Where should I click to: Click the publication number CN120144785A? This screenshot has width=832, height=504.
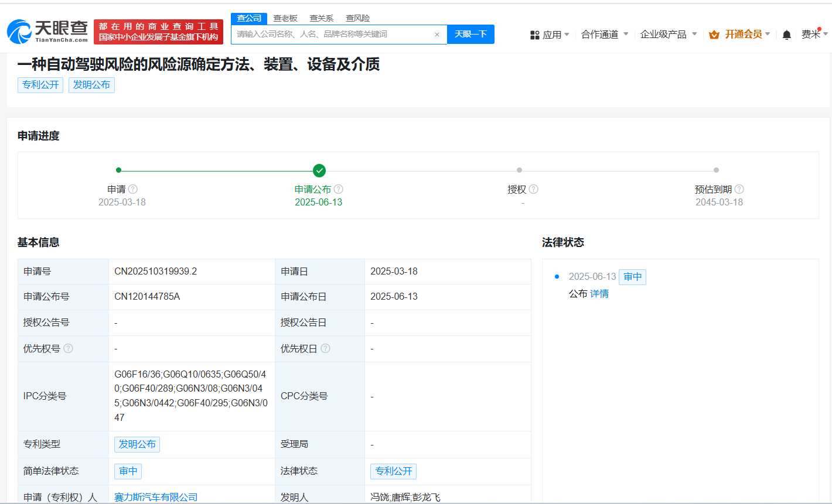pos(147,296)
